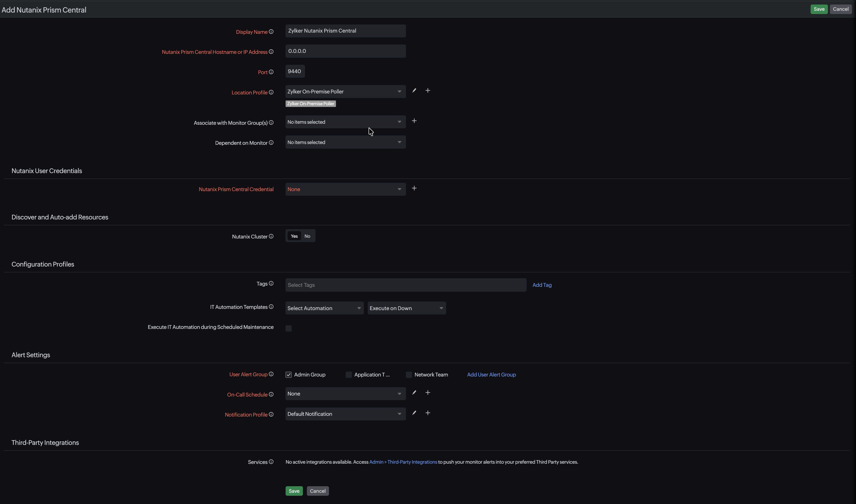Check the Network Team checkbox
This screenshot has width=856, height=504.
click(x=409, y=374)
